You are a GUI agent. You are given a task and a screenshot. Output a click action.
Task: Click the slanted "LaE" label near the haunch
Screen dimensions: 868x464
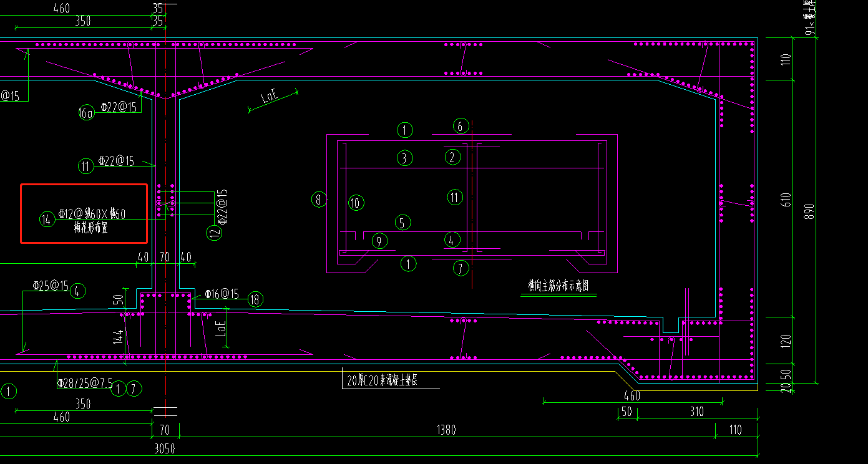(270, 97)
